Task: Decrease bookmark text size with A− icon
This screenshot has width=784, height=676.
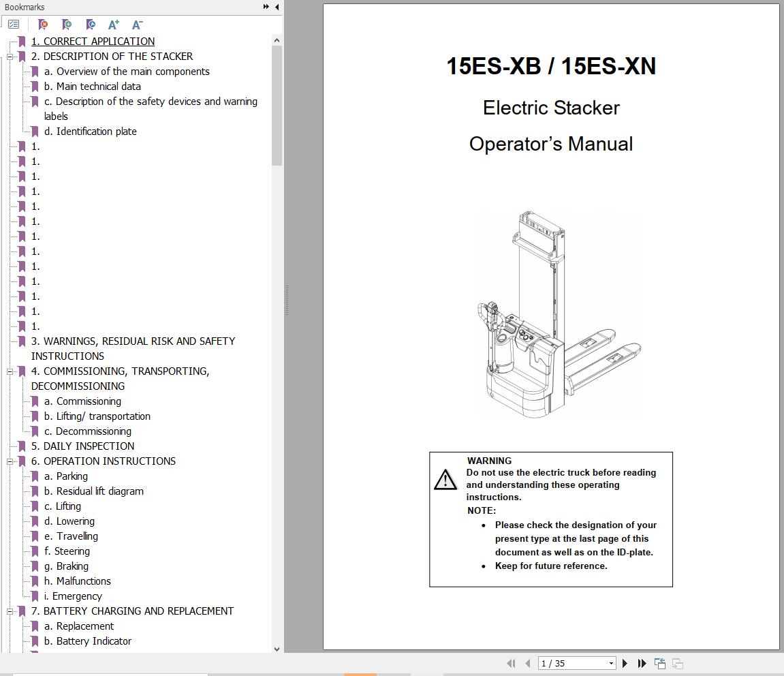Action: 137,25
